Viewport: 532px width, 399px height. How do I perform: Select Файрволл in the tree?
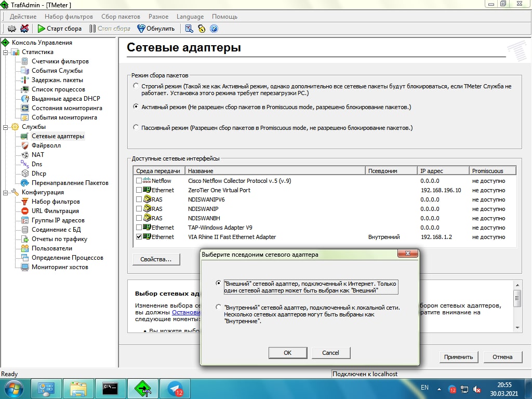click(46, 145)
